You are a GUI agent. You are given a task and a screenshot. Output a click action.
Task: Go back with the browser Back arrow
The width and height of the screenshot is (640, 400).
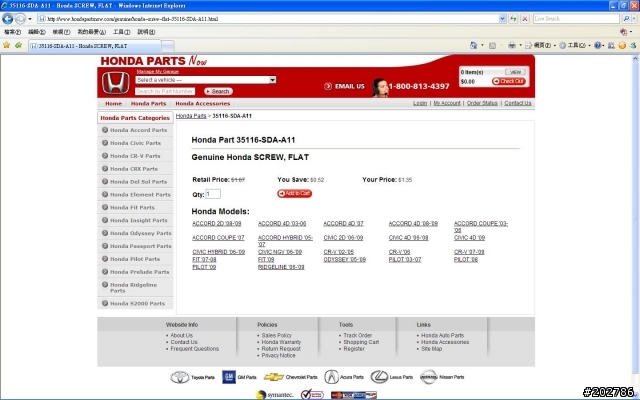pyautogui.click(x=7, y=18)
